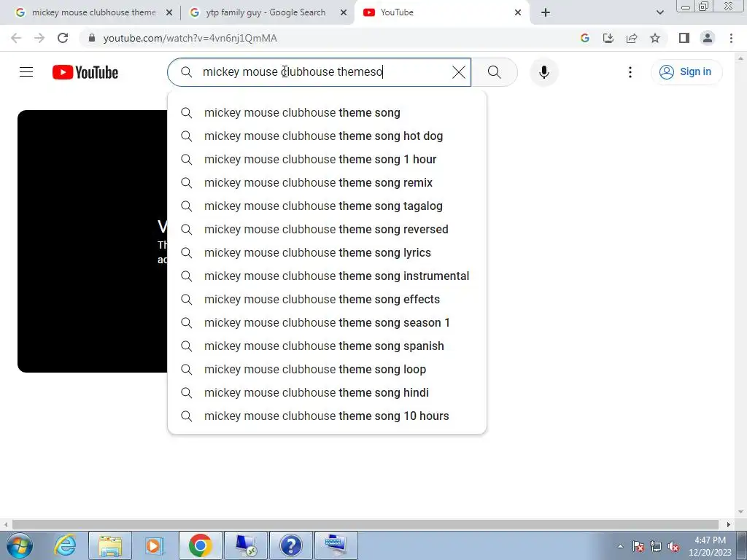Select suggestion 'theme song spanish'
The width and height of the screenshot is (747, 560).
[x=327, y=346]
